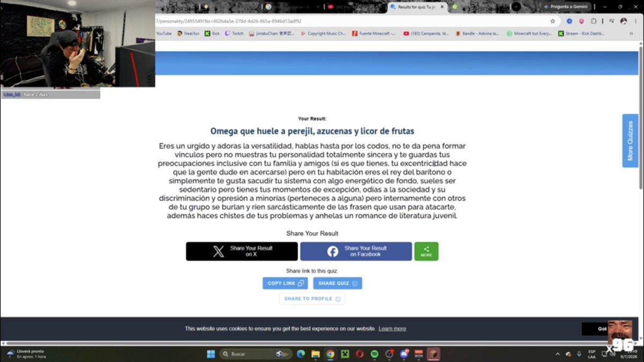
Task: Open the Minecraft but Every... bookmark
Action: click(x=529, y=33)
